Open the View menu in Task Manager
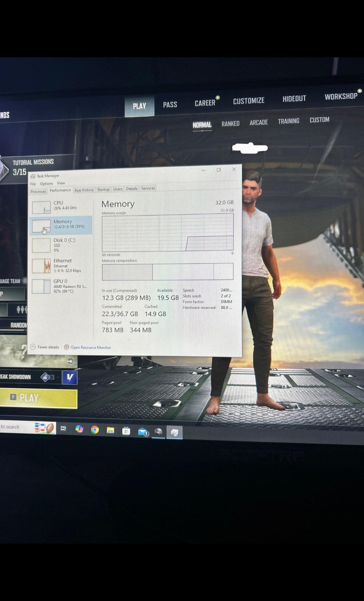 pos(61,183)
